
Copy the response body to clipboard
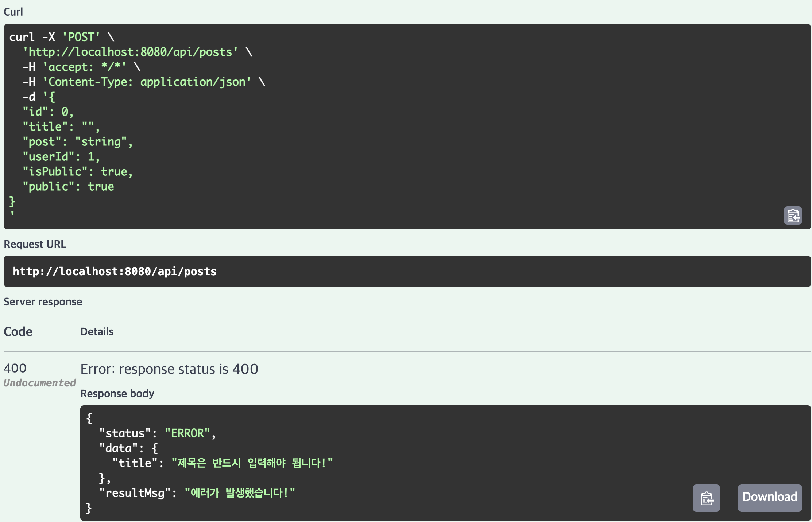(706, 498)
